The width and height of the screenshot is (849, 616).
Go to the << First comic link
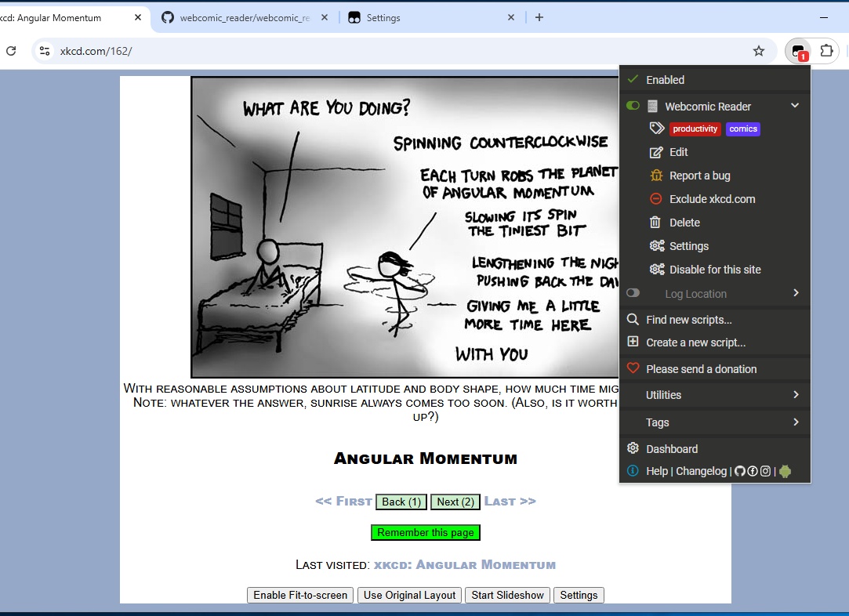(343, 502)
